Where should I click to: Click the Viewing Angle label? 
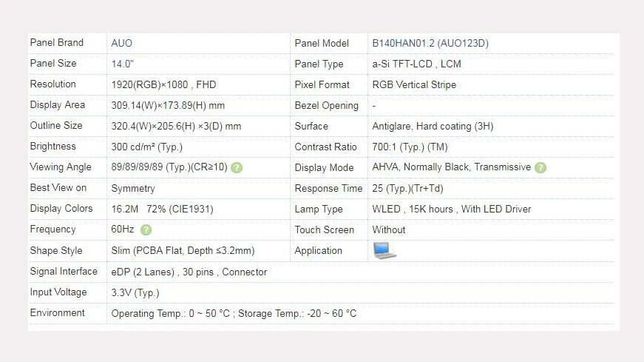click(61, 167)
